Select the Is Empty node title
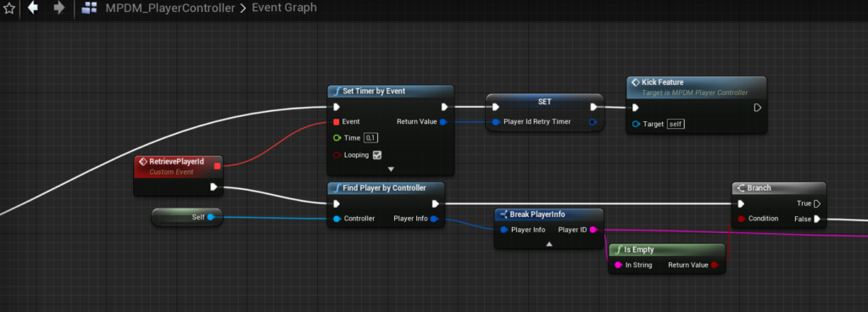This screenshot has height=312, width=868. coord(639,249)
